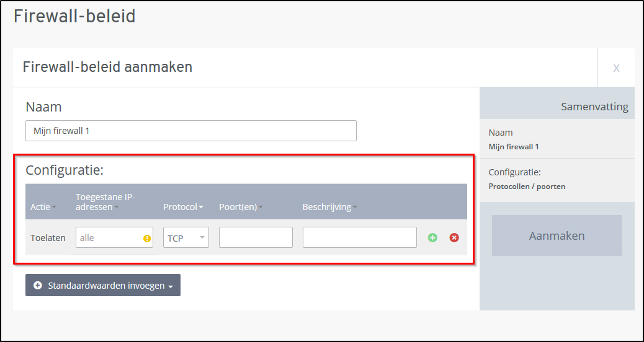Click the Toelaten action cell
The height and width of the screenshot is (342, 644).
point(48,237)
